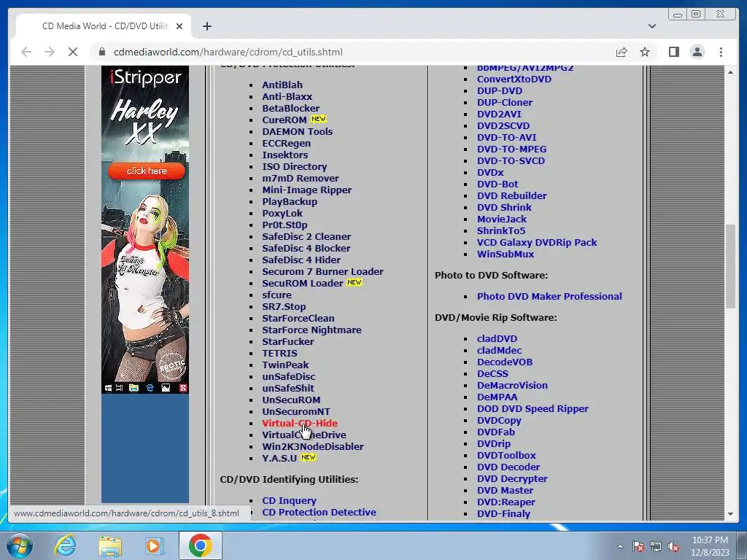This screenshot has height=560, width=747.
Task: Open the DVD Shrink link
Action: click(x=504, y=208)
